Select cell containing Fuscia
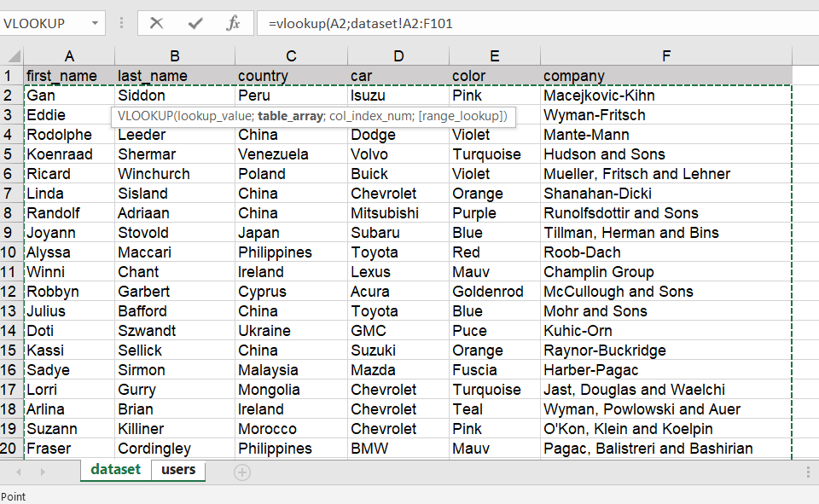 (x=494, y=370)
